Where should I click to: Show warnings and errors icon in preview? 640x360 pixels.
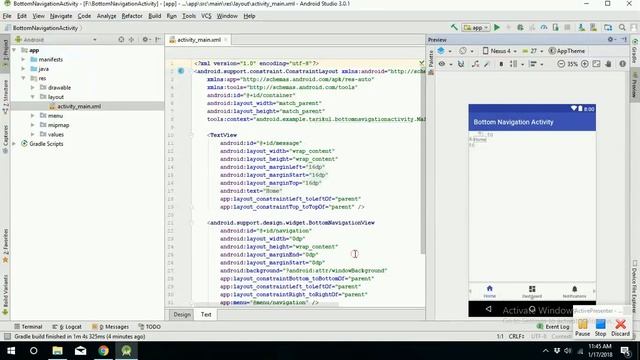pyautogui.click(x=622, y=64)
